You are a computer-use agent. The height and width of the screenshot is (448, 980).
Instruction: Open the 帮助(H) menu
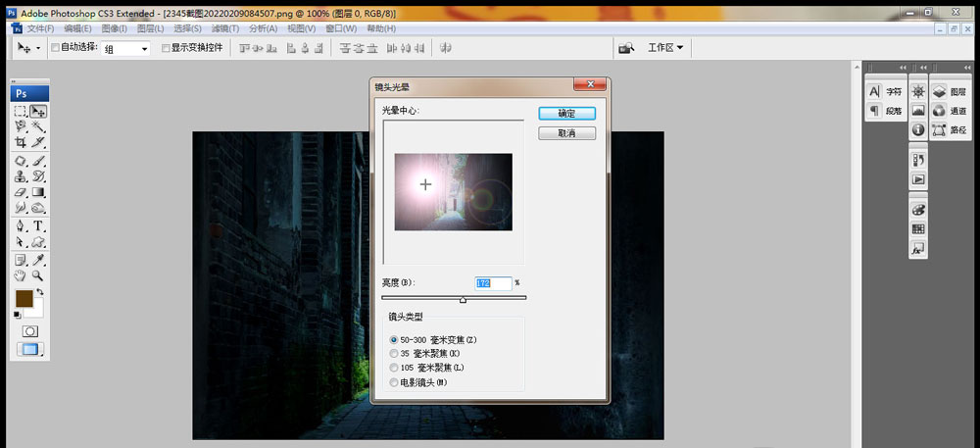381,28
